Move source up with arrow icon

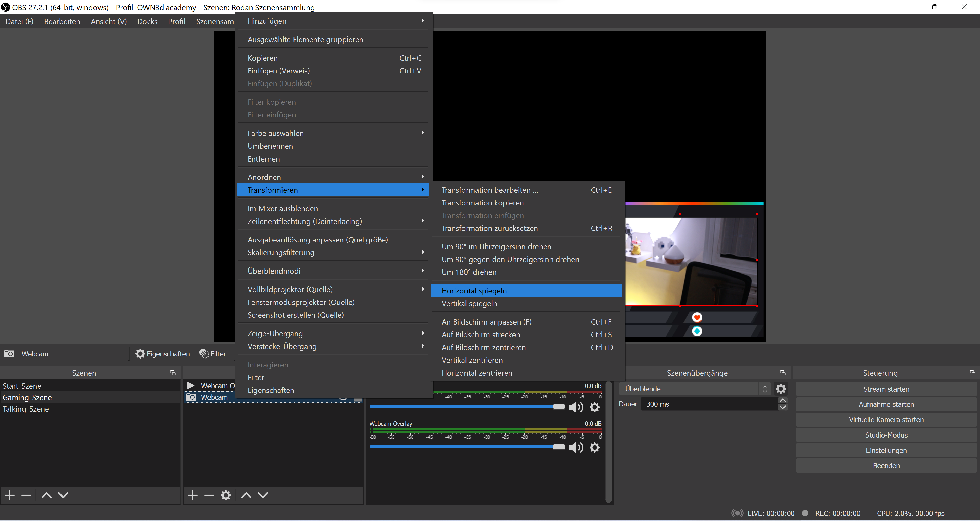pyautogui.click(x=246, y=495)
